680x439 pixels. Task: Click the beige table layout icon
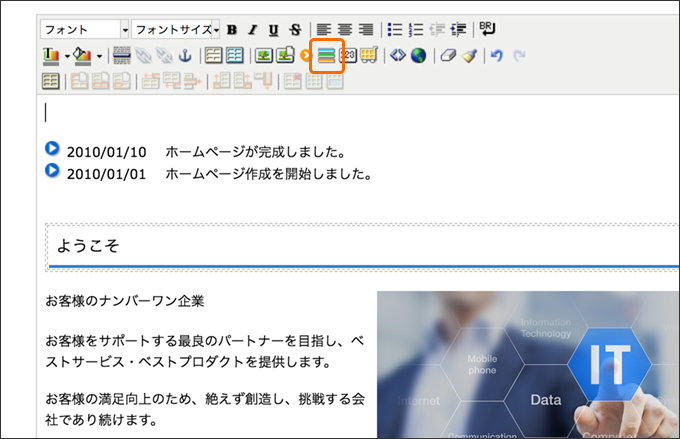[213, 56]
